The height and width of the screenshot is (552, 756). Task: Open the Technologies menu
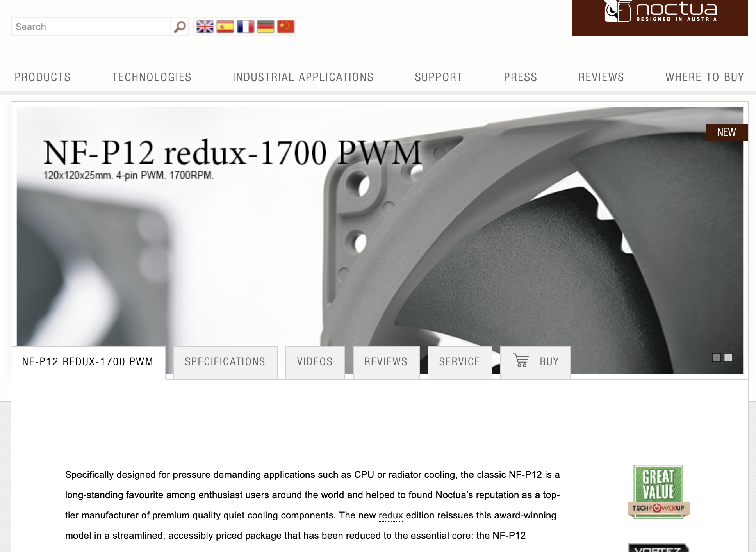[152, 77]
